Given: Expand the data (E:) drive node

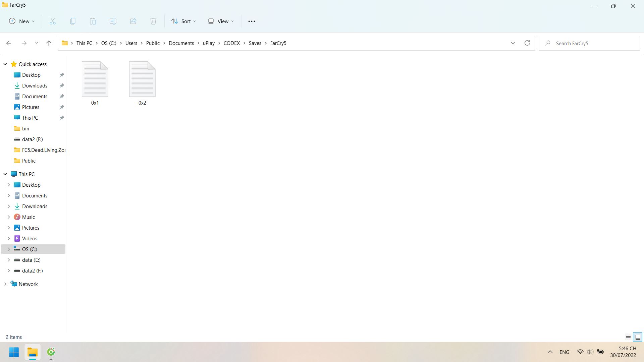Looking at the screenshot, I should (x=9, y=260).
